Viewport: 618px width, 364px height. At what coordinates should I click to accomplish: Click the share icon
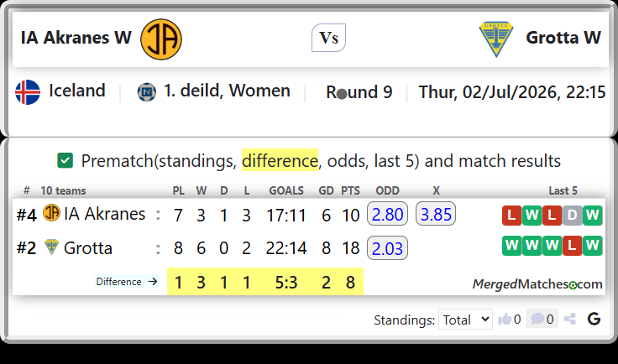pyautogui.click(x=569, y=319)
